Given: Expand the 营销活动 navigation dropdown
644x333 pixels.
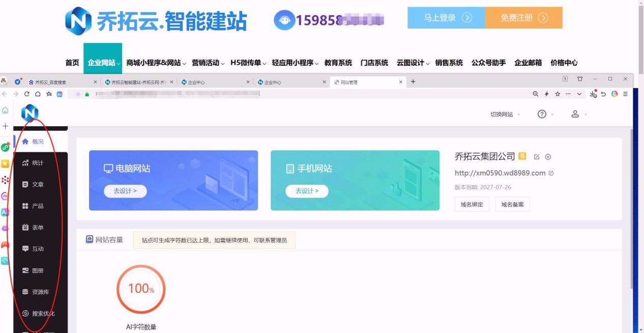Looking at the screenshot, I should point(209,63).
